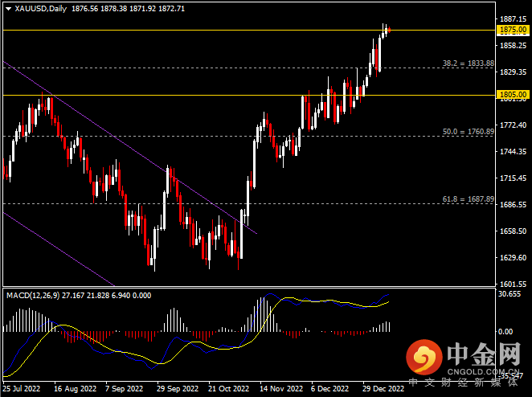Image resolution: width=532 pixels, height=397 pixels.
Task: Click the 1601.55 price axis value
Action: 513,284
